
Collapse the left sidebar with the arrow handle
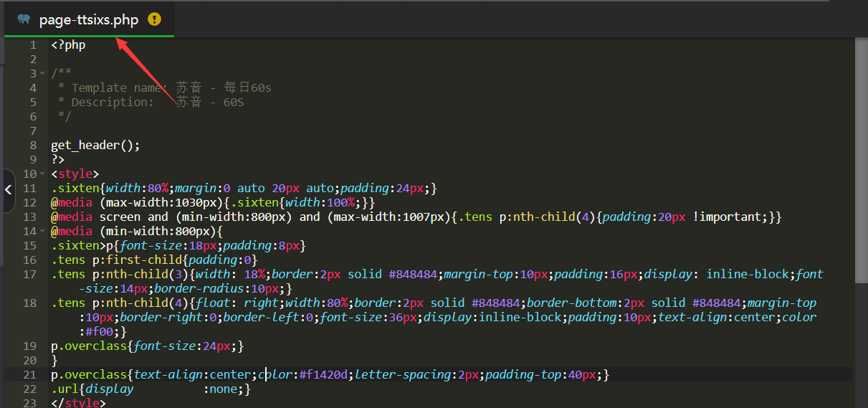click(x=8, y=190)
